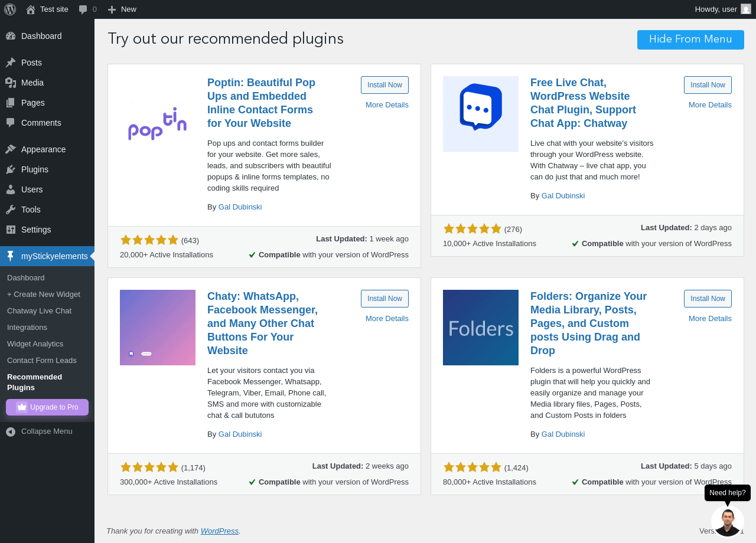Click the Poptin plugin logo
The image size is (756, 543).
(x=158, y=124)
